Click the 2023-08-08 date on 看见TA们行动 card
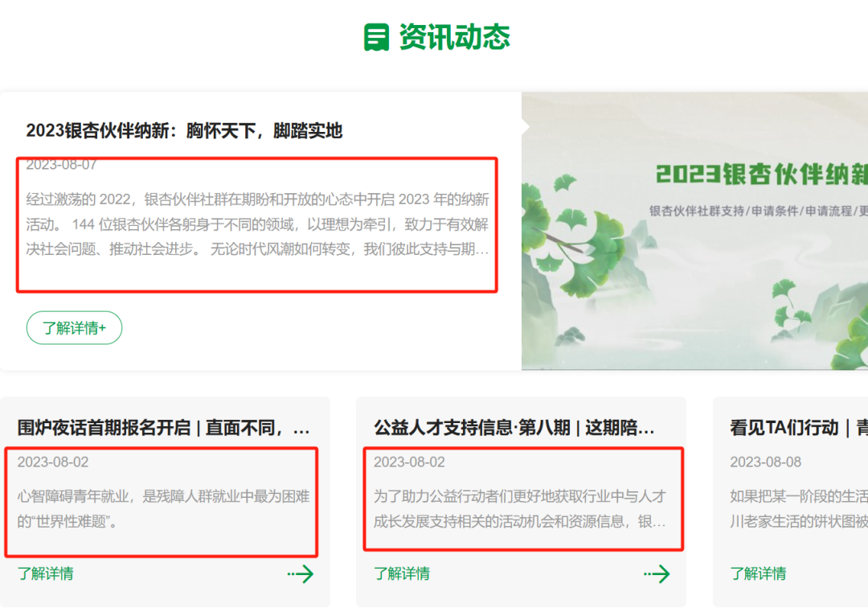This screenshot has width=868, height=608. (x=766, y=462)
